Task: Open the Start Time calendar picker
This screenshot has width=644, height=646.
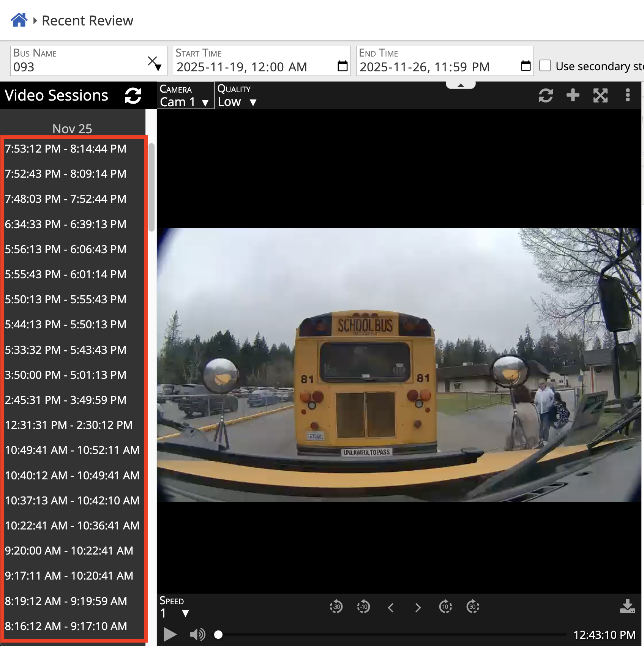Action: [343, 66]
